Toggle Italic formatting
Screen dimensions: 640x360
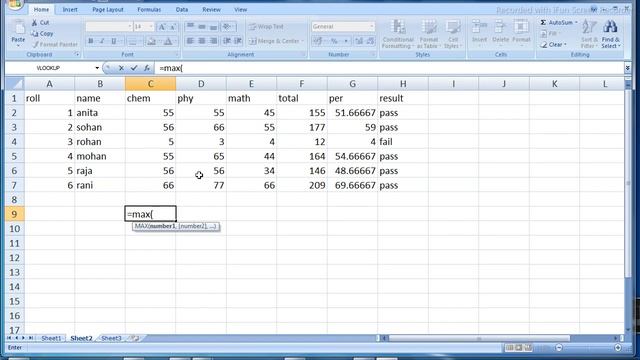pyautogui.click(x=102, y=41)
